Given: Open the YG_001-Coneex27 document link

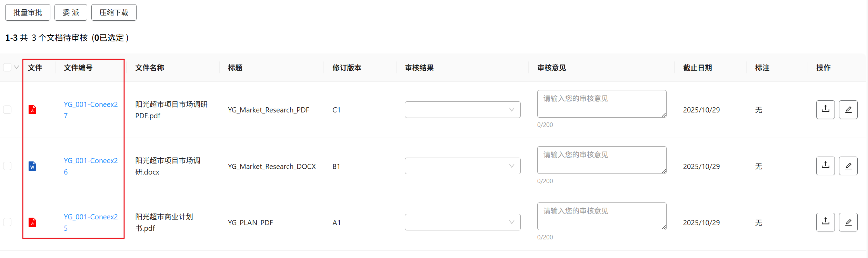Looking at the screenshot, I should pos(90,105).
